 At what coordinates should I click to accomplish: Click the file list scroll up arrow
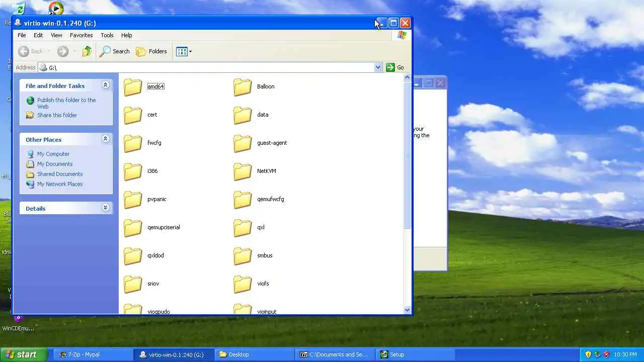[408, 78]
